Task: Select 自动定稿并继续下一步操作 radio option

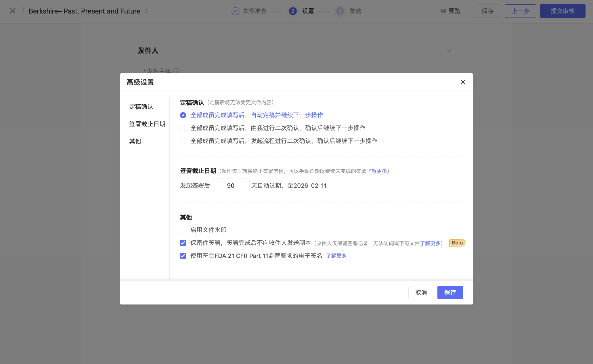Action: tap(183, 115)
